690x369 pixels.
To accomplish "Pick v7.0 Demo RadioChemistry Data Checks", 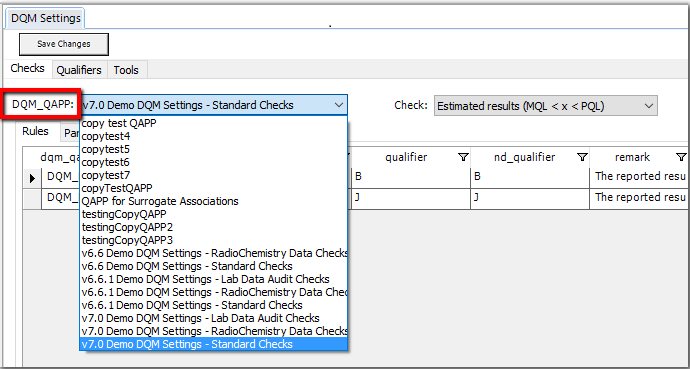I will pyautogui.click(x=213, y=331).
